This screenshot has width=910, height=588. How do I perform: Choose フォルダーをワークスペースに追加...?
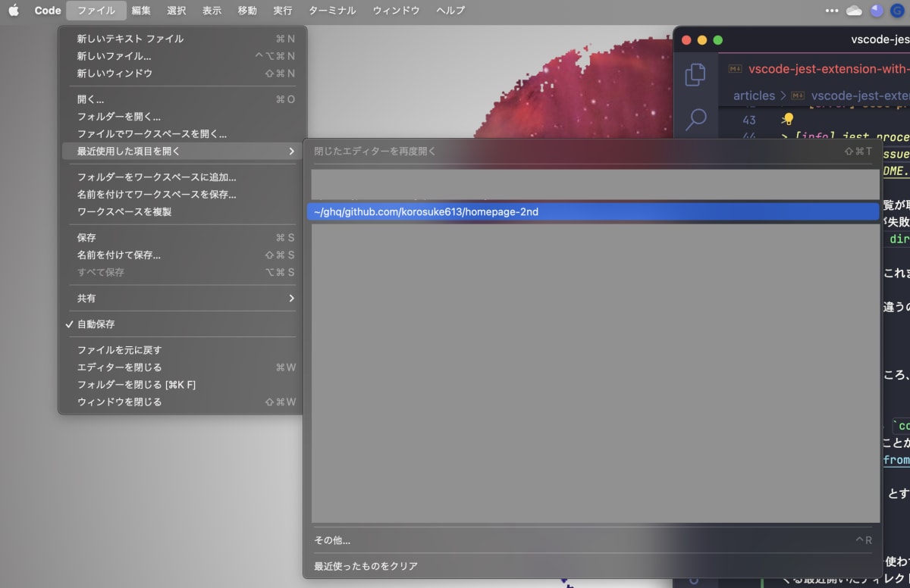point(182,177)
